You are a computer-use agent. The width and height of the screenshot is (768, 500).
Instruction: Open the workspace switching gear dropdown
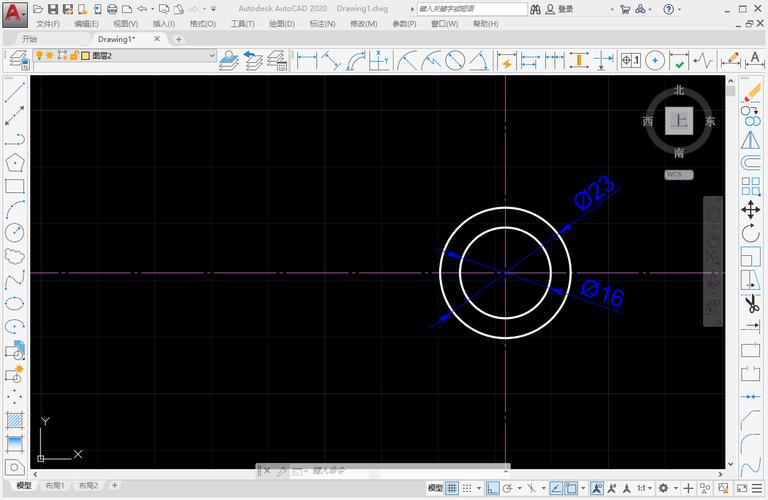[665, 488]
